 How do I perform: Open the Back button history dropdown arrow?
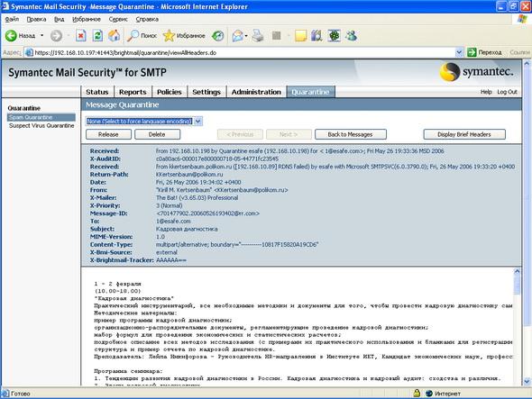(x=42, y=36)
